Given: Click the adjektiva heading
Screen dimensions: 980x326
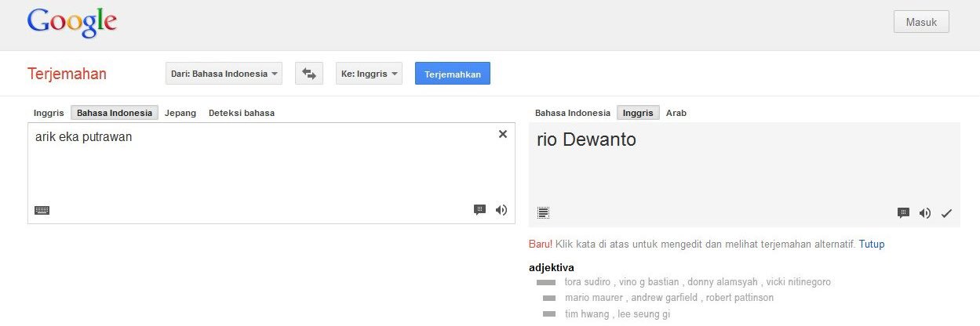Looking at the screenshot, I should 552,267.
